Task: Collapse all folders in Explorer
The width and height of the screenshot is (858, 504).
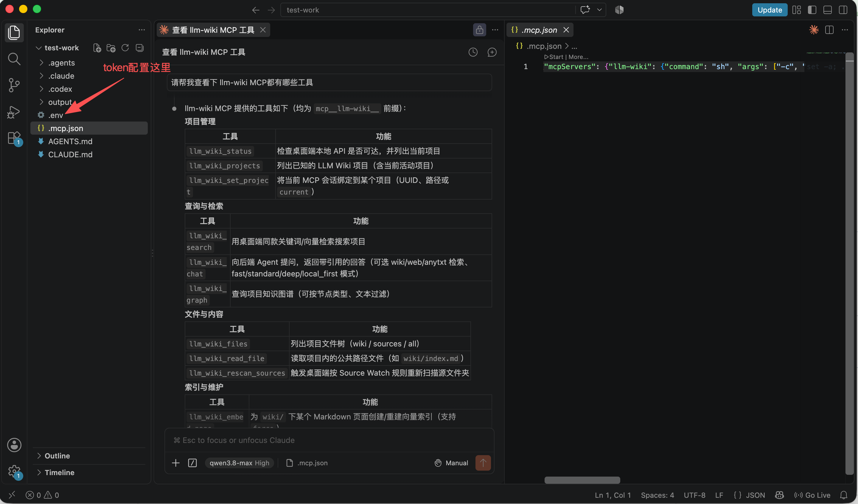Action: pos(140,48)
